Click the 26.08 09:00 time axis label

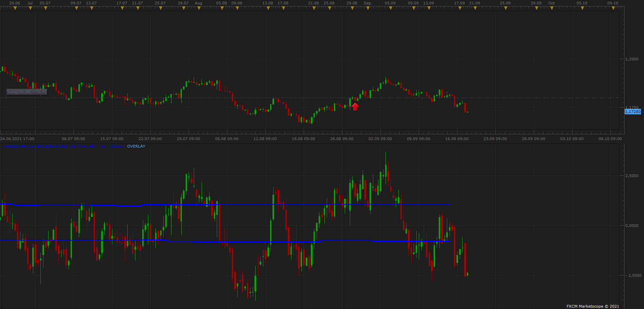[342, 139]
